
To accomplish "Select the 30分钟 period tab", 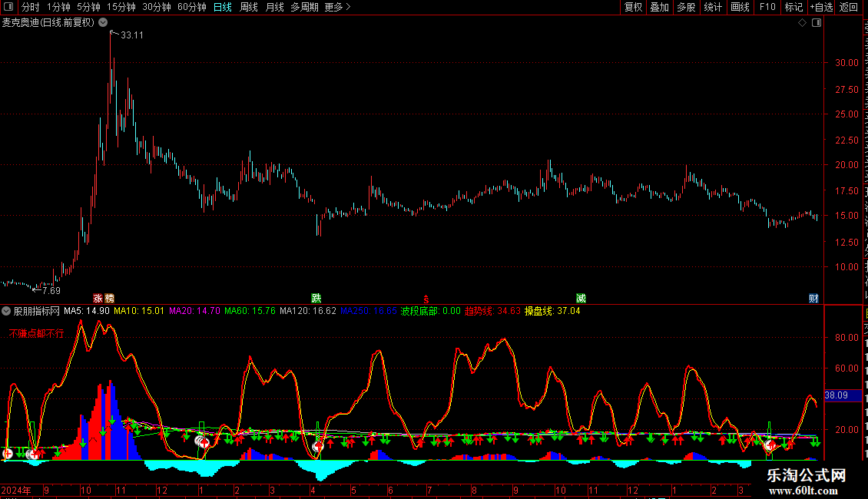I will [157, 7].
